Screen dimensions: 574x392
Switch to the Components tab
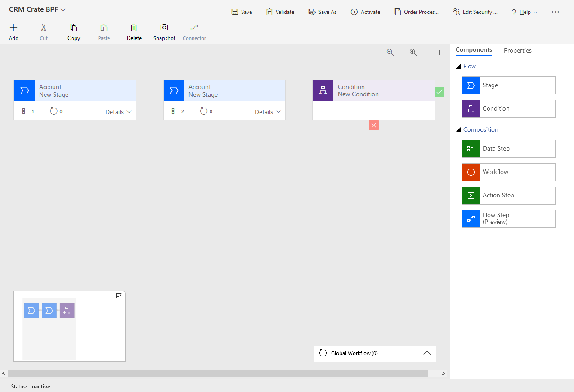[x=474, y=50]
